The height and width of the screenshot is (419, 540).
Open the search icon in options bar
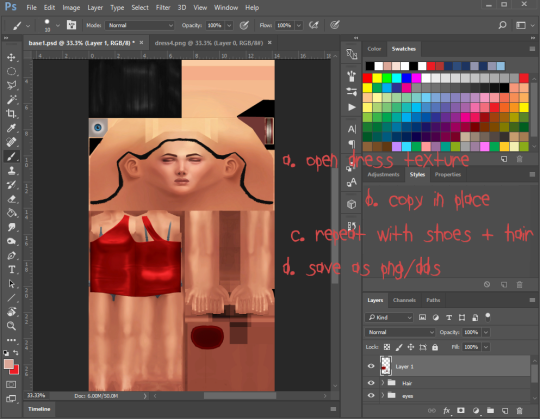[502, 25]
